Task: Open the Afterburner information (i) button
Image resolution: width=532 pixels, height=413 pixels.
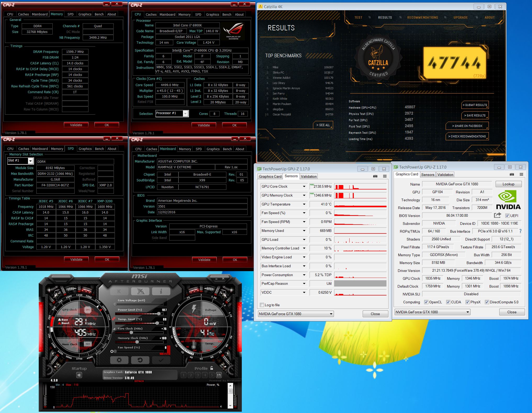Action: (161, 291)
